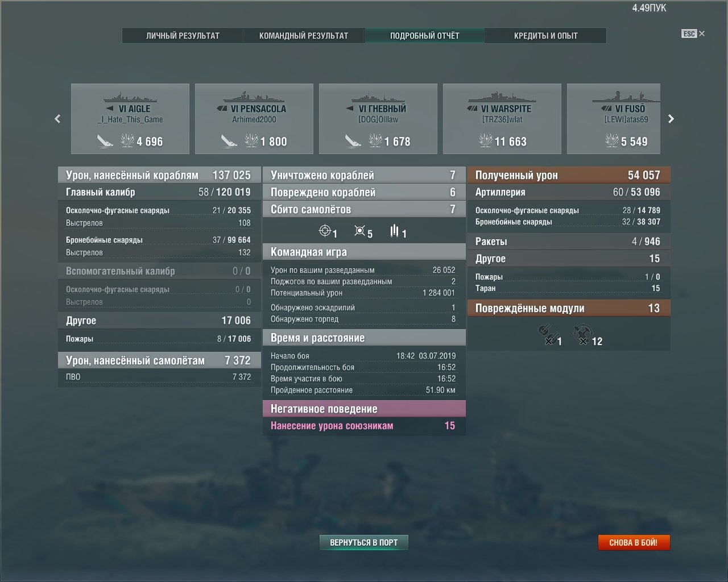Select the VI WARSPITE ship card
The width and height of the screenshot is (728, 582).
pos(502,119)
